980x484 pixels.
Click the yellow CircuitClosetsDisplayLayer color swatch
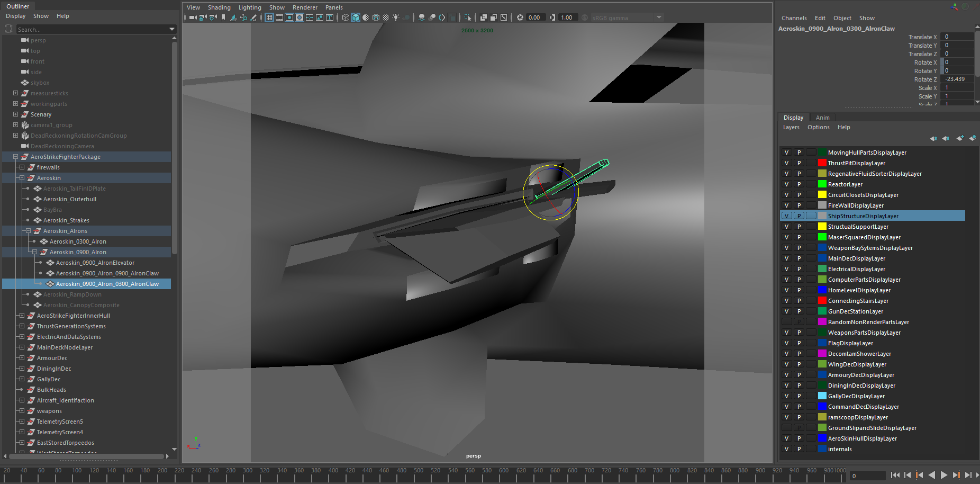click(x=822, y=195)
